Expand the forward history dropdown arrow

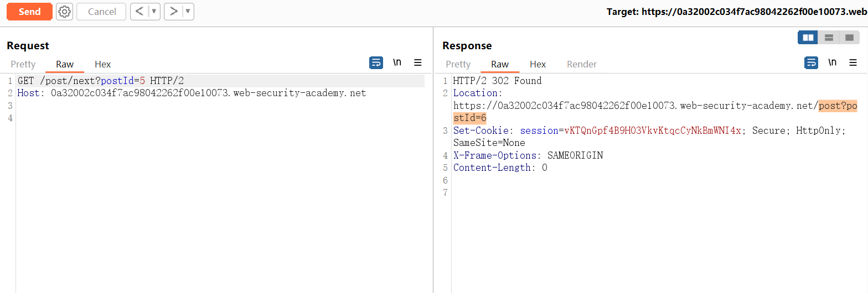click(188, 12)
